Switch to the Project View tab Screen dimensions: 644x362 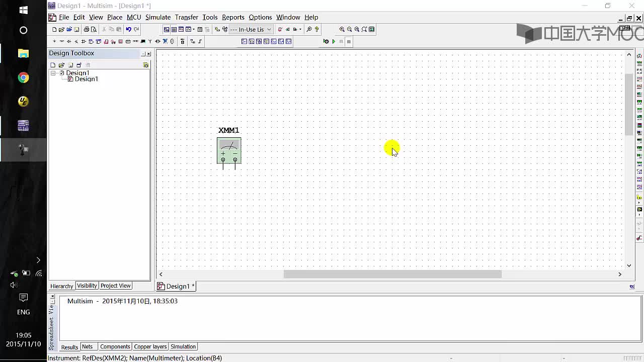pyautogui.click(x=115, y=286)
